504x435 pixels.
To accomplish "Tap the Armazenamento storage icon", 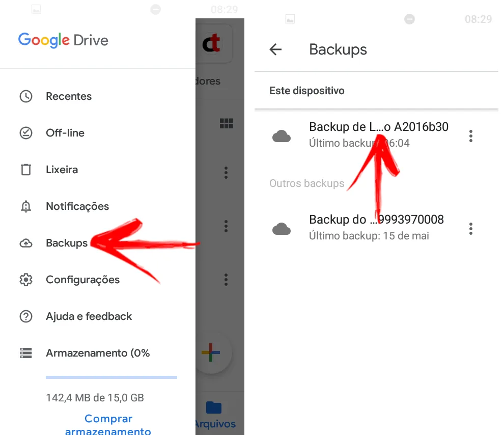I will click(26, 353).
